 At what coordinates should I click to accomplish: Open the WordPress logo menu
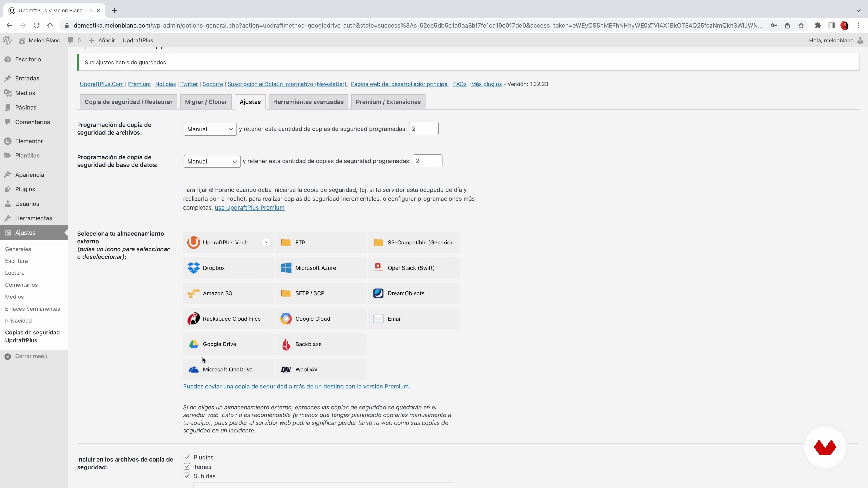[x=7, y=40]
